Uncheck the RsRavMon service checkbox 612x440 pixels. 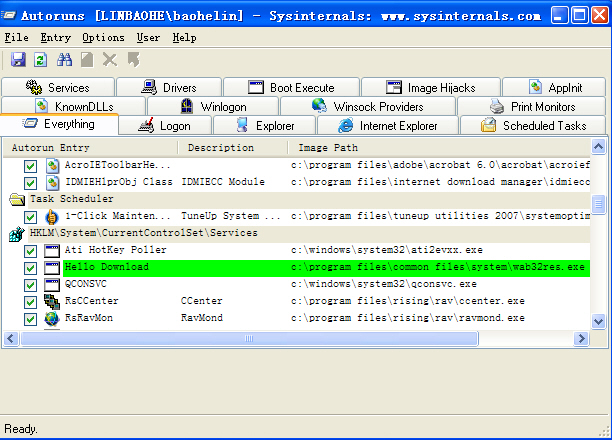[30, 319]
